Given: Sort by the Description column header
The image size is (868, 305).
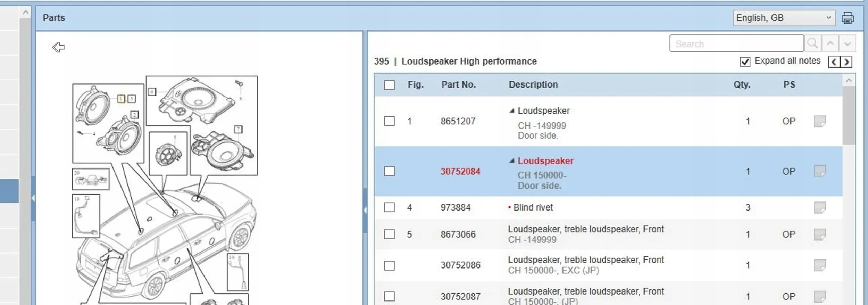Looking at the screenshot, I should click(x=533, y=84).
